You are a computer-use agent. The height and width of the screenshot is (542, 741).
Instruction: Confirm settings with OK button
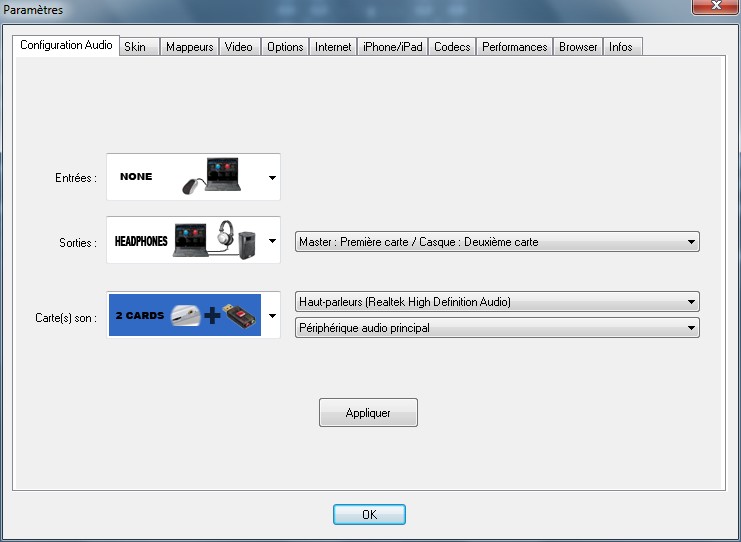[x=369, y=514]
